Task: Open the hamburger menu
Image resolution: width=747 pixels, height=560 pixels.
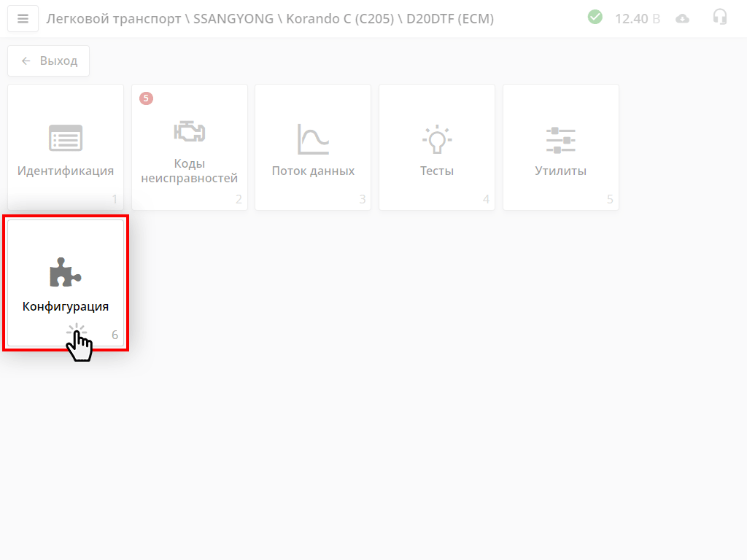Action: coord(23,19)
